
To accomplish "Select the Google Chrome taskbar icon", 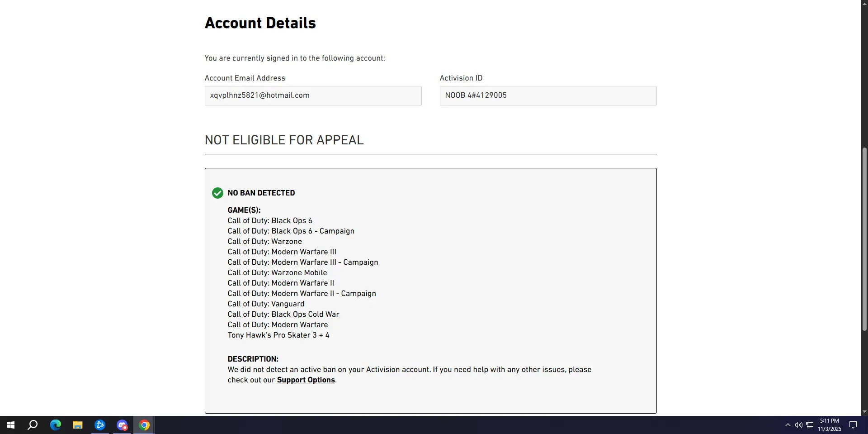I will 144,425.
